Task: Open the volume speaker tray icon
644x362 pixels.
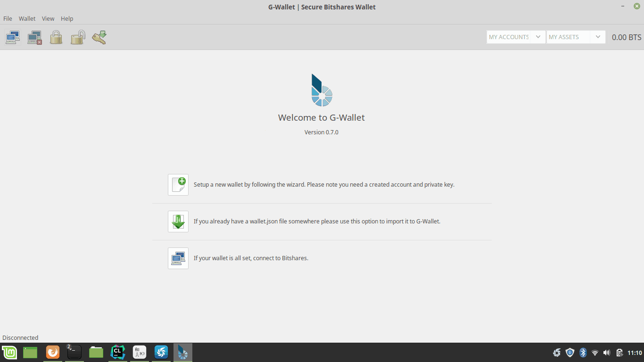Action: click(x=607, y=353)
